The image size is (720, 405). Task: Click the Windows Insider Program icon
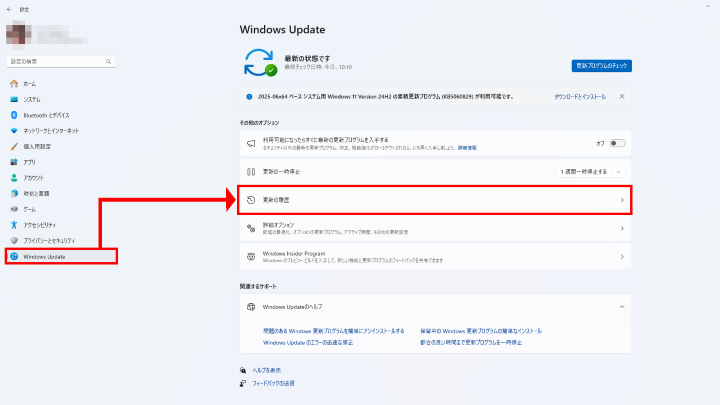point(251,257)
